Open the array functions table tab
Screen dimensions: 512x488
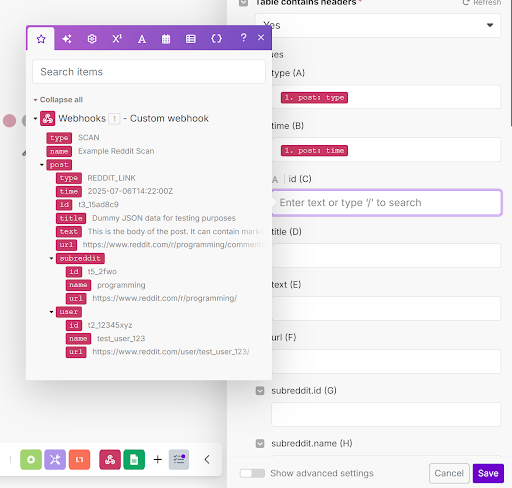[x=191, y=39]
